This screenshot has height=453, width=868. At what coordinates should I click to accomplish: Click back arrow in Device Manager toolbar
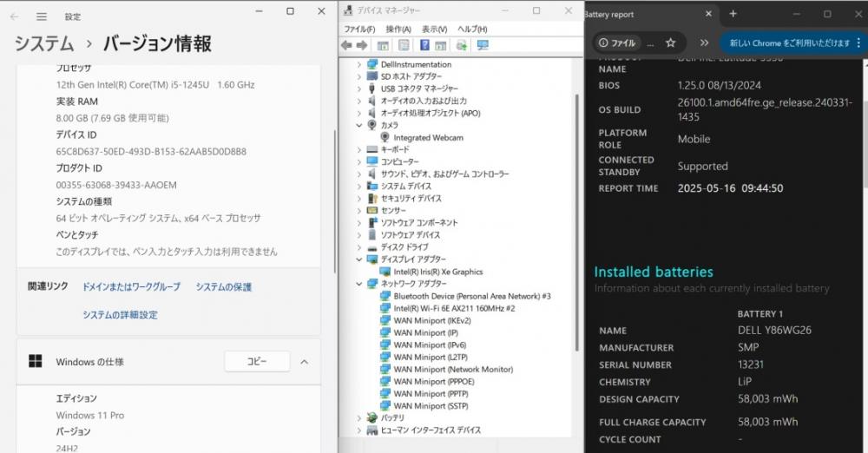[346, 45]
